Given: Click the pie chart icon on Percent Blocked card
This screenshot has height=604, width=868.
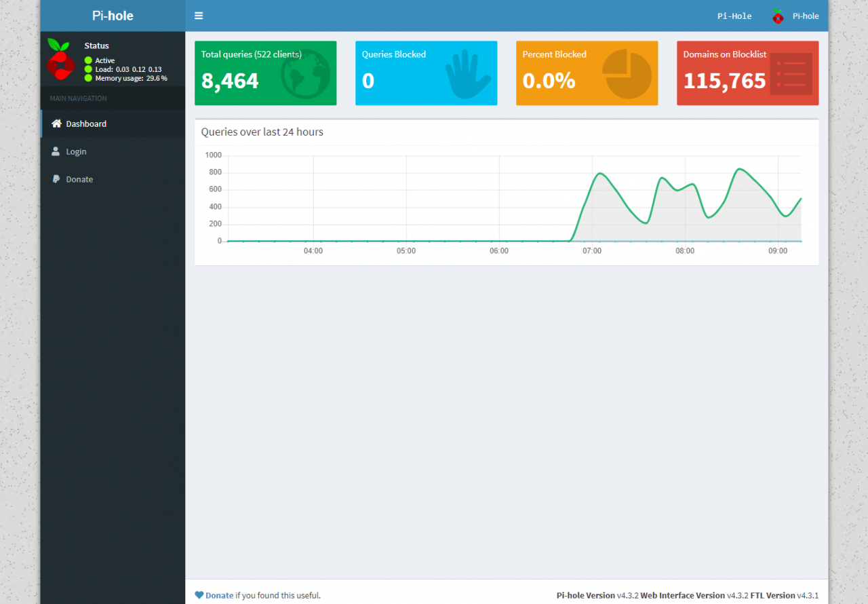Looking at the screenshot, I should click(x=627, y=74).
